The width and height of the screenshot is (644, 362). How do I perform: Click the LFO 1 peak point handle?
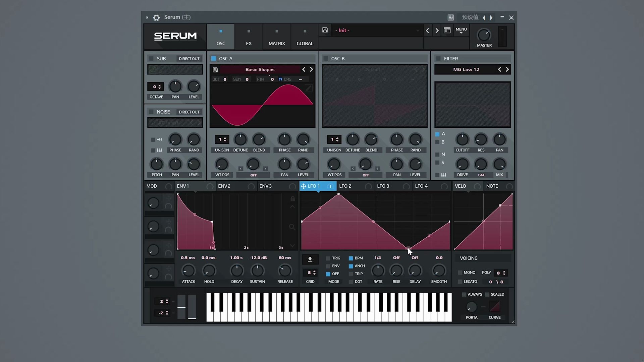[x=339, y=194]
